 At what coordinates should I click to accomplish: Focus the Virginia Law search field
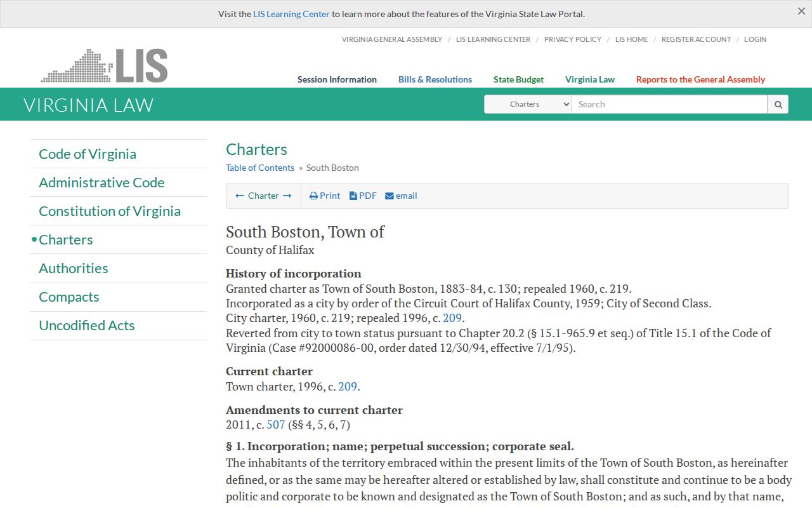[x=670, y=104]
